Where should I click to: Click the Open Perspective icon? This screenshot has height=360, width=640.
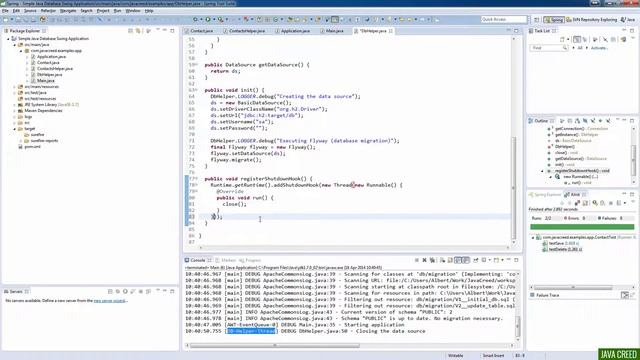point(536,19)
